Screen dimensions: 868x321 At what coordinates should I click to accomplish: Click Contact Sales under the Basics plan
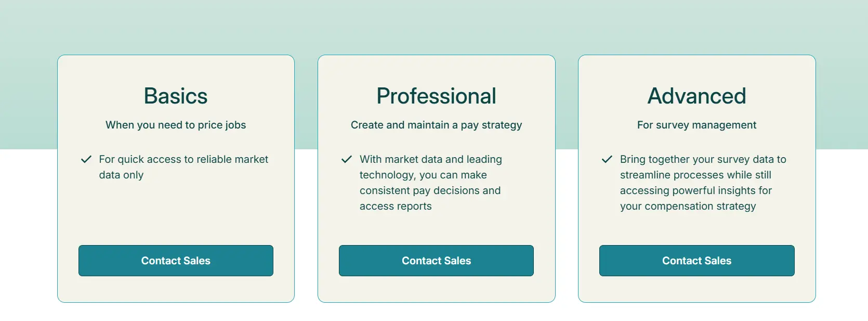(x=176, y=260)
